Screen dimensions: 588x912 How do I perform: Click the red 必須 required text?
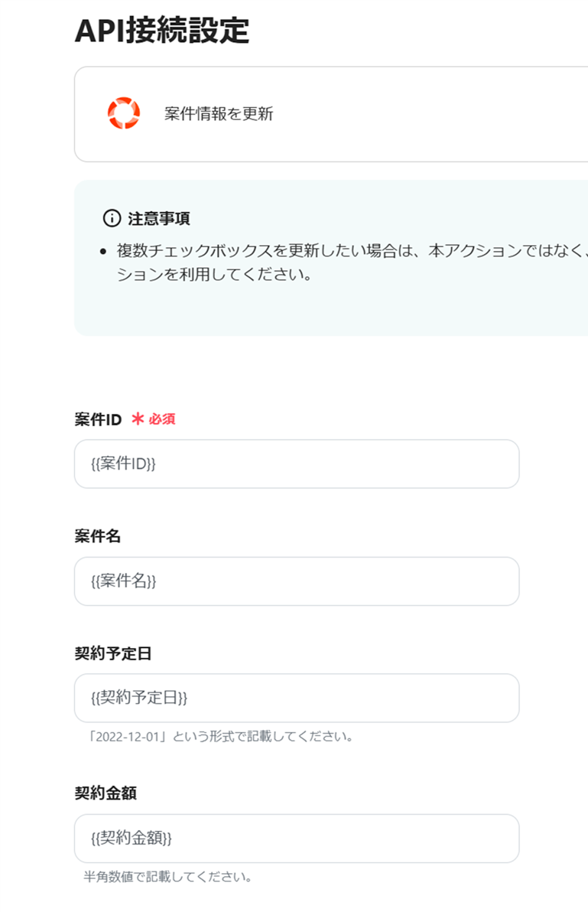click(162, 419)
